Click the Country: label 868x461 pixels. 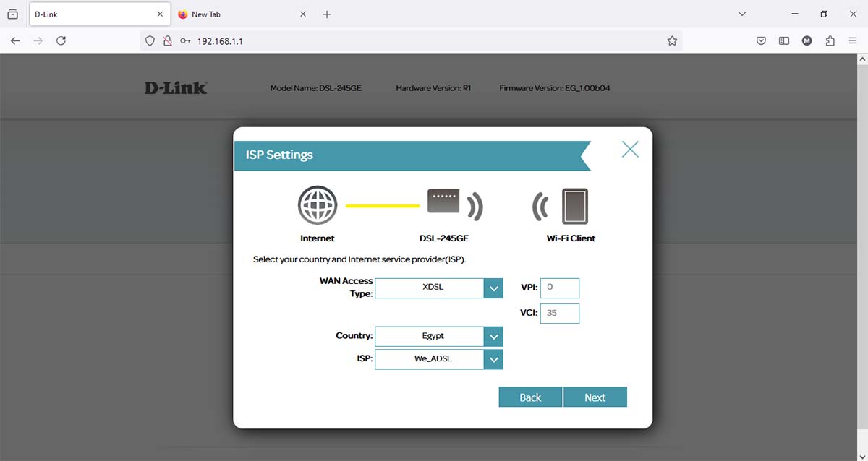click(354, 336)
